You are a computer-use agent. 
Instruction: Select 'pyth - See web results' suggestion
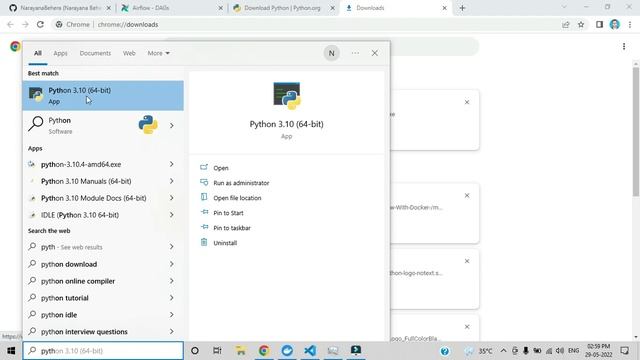(95, 247)
